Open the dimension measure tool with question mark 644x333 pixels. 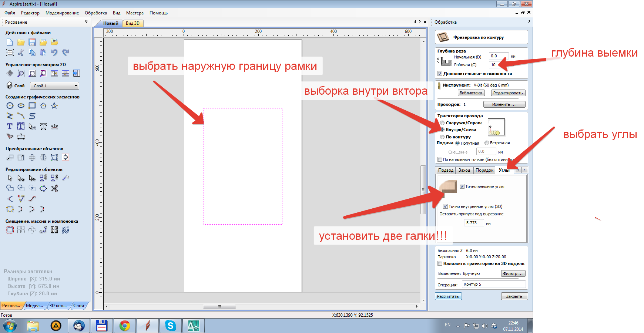[21, 137]
